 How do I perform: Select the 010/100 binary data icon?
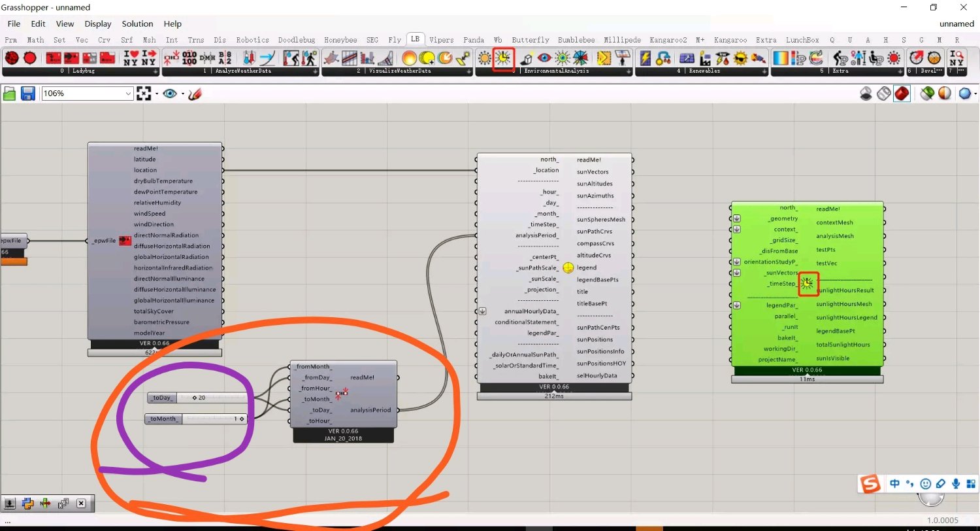[x=189, y=58]
